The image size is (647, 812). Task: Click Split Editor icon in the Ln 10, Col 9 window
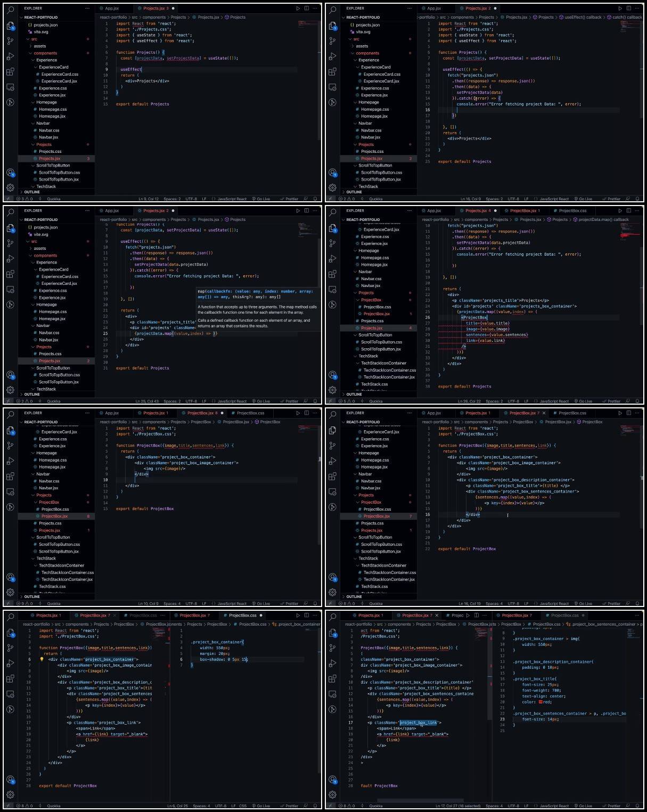(306, 413)
